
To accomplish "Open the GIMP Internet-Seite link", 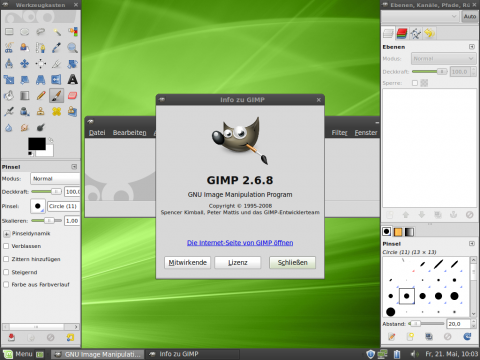I will click(x=240, y=243).
